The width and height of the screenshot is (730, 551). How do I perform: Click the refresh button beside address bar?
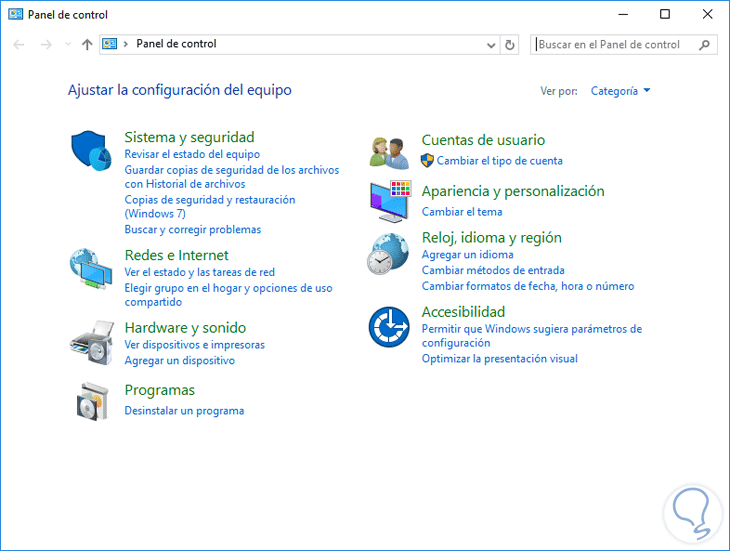coord(510,45)
